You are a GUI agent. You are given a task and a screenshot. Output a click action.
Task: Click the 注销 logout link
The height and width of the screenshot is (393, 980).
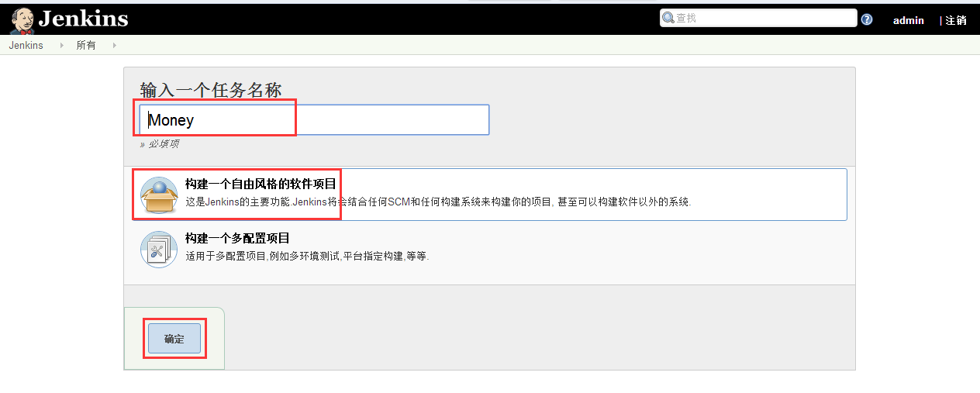pyautogui.click(x=956, y=21)
